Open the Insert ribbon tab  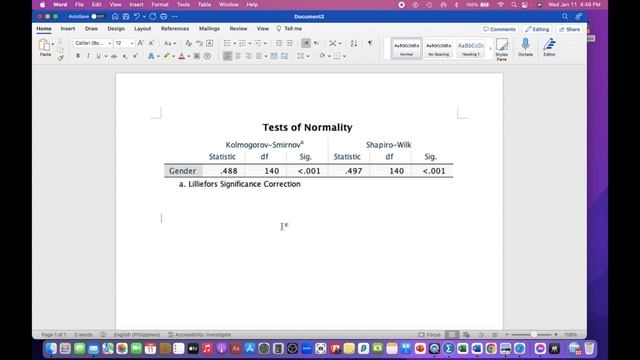pyautogui.click(x=68, y=29)
